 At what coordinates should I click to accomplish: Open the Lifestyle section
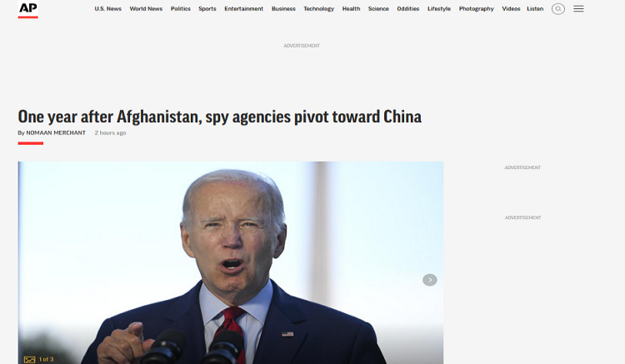pyautogui.click(x=439, y=9)
